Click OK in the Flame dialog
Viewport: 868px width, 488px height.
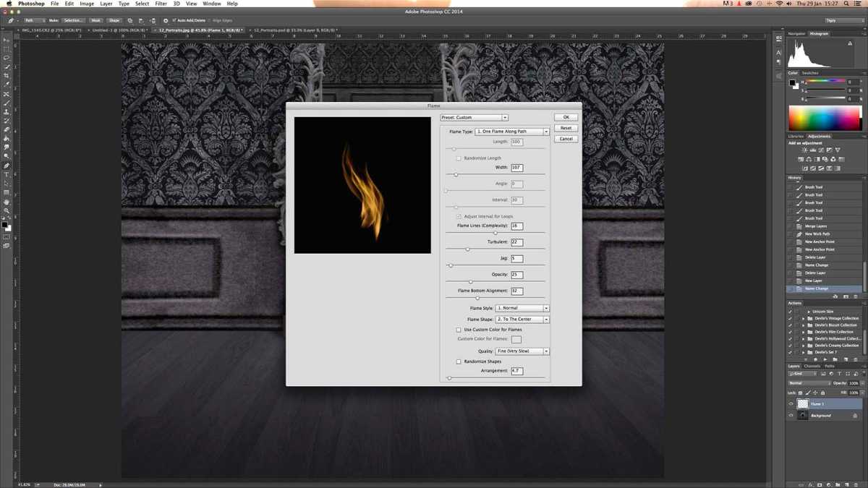point(566,117)
